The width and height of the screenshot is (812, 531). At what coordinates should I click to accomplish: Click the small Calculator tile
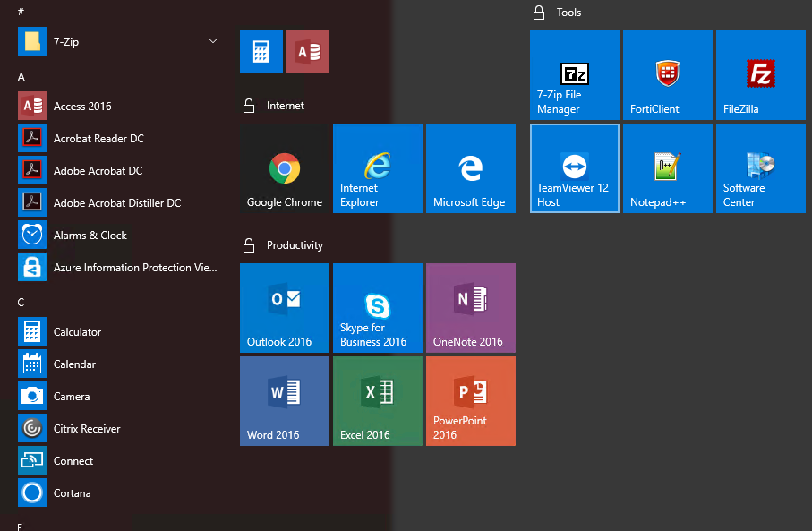tap(261, 52)
